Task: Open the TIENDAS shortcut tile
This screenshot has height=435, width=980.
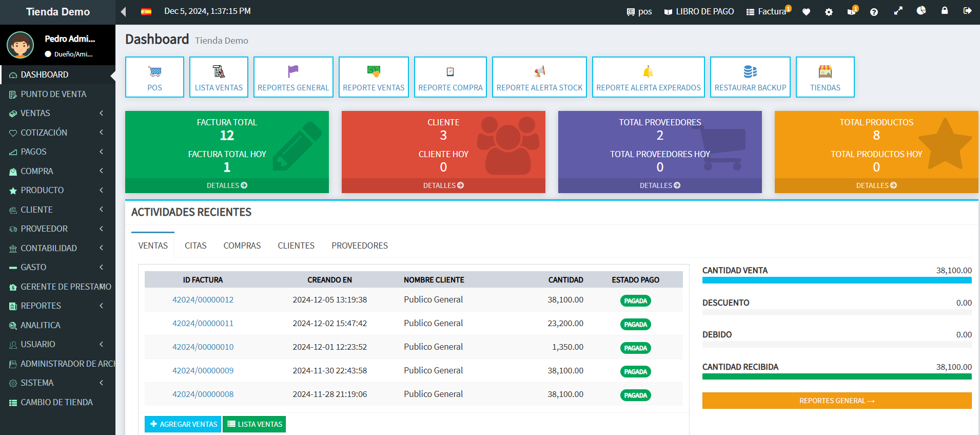Action: (x=825, y=77)
